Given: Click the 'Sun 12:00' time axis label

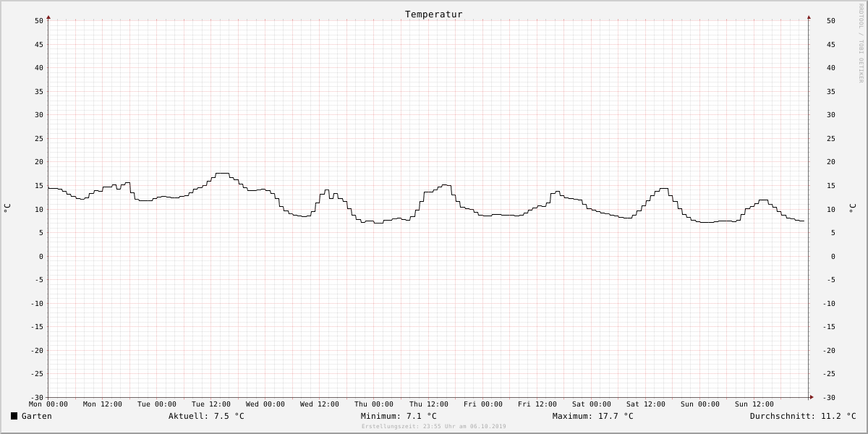Looking at the screenshot, I should [x=754, y=404].
